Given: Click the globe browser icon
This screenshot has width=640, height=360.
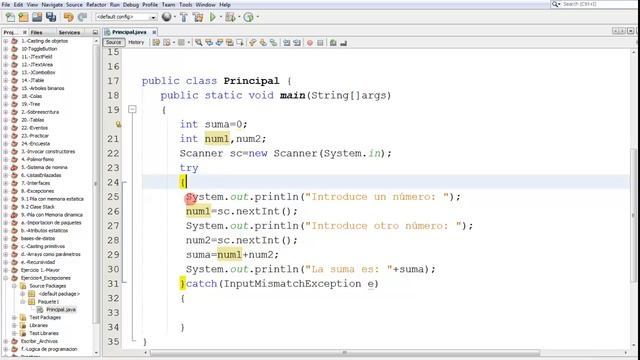Looking at the screenshot, I should tap(166, 17).
